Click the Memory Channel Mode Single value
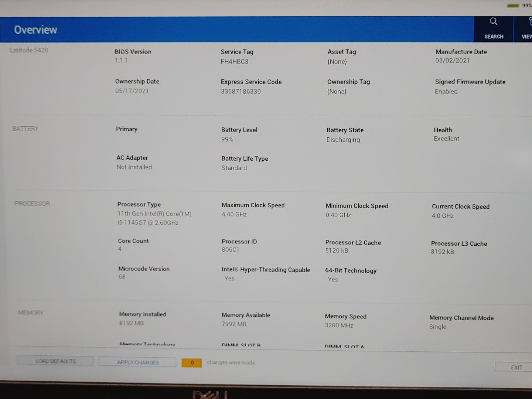 tap(437, 327)
